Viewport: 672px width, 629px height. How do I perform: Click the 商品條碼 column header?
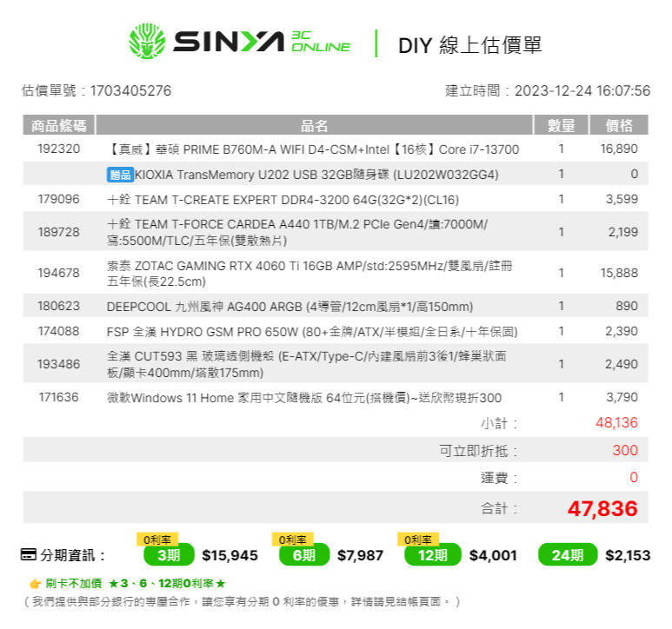pos(59,125)
